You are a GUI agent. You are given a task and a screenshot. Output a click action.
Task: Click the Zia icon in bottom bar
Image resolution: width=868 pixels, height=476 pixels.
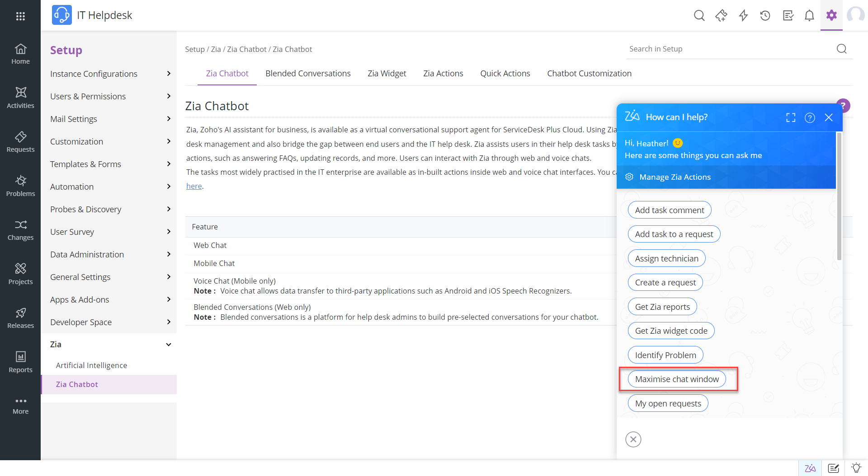coord(810,468)
